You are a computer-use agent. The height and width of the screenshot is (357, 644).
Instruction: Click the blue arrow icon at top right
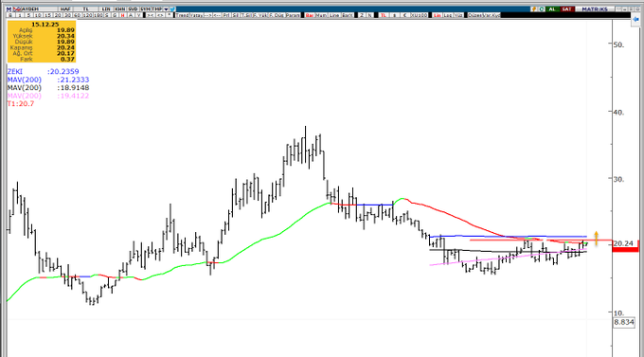tap(635, 19)
